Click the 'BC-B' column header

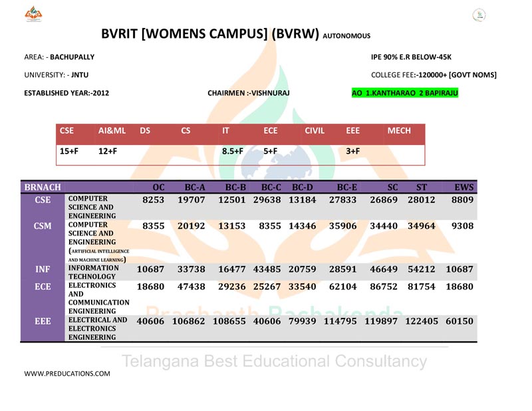[235, 188]
